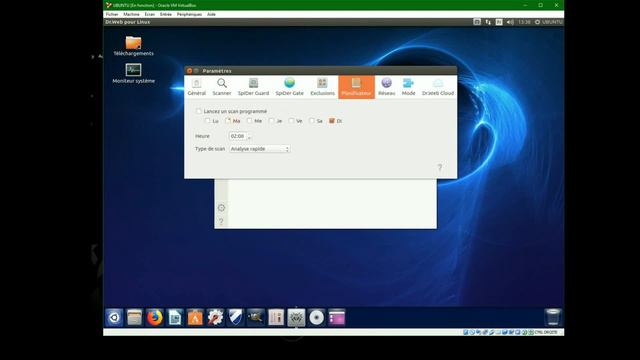
Task: Click the Heure field spinner arrows
Action: [x=249, y=136]
